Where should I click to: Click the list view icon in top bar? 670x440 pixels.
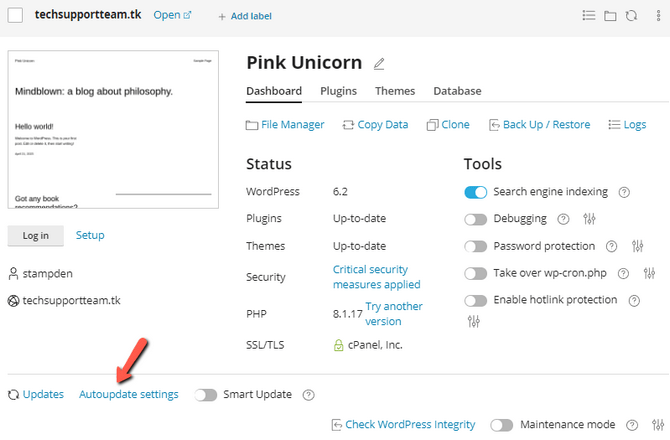tap(589, 16)
